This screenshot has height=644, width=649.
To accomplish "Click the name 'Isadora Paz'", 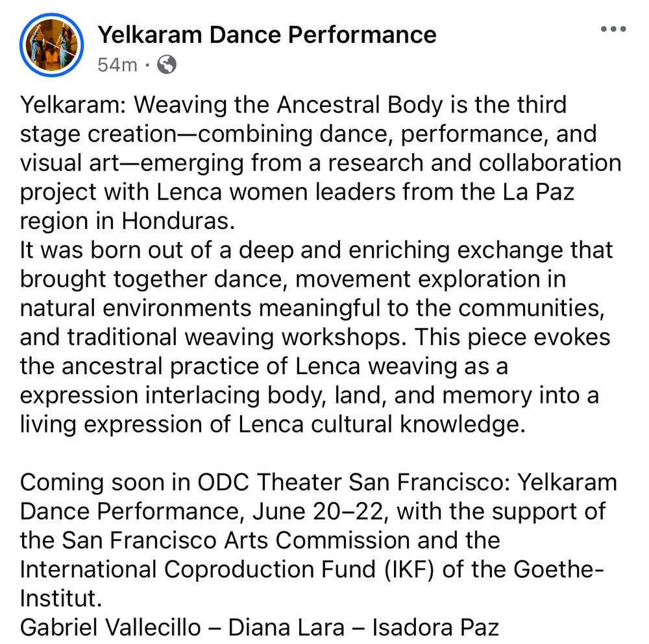I will tap(435, 627).
